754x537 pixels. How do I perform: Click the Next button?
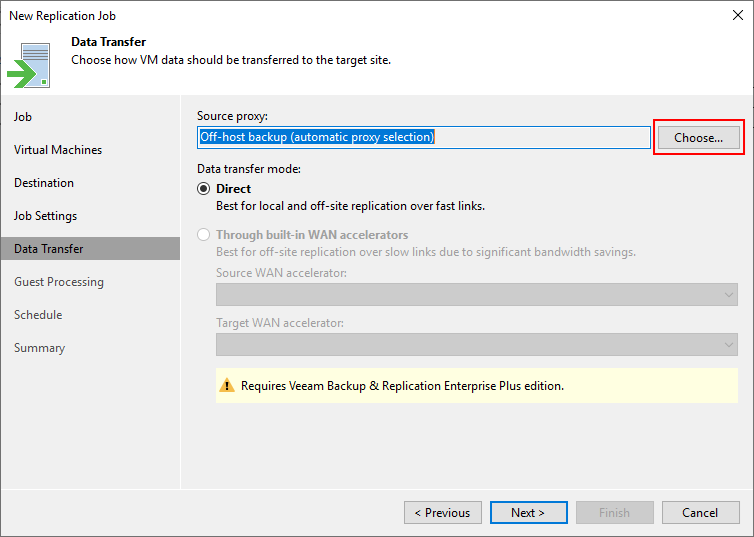coord(528,512)
